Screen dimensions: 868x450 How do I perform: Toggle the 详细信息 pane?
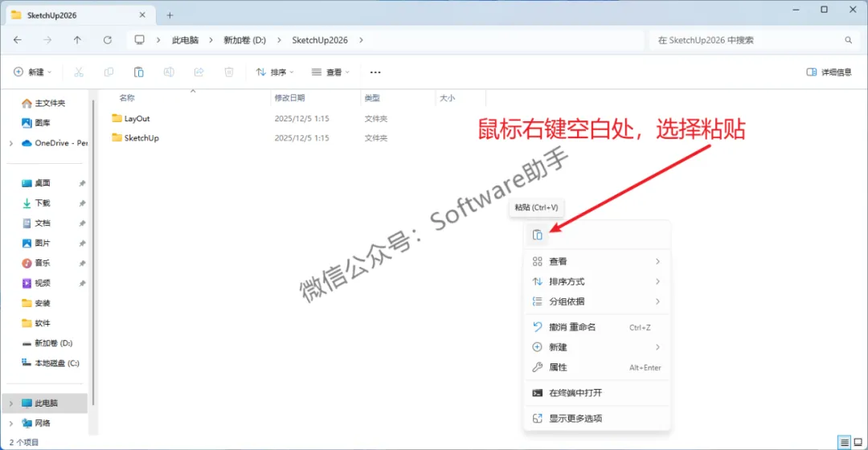click(x=829, y=72)
